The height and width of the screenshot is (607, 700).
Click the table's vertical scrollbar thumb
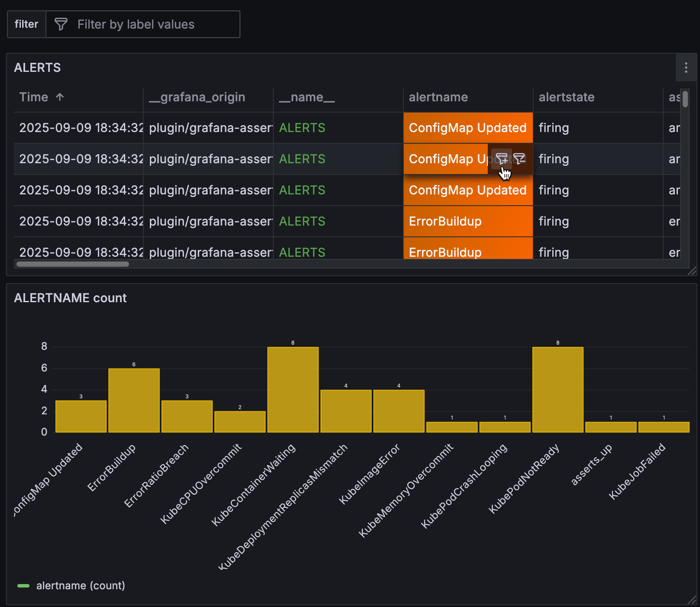point(685,99)
